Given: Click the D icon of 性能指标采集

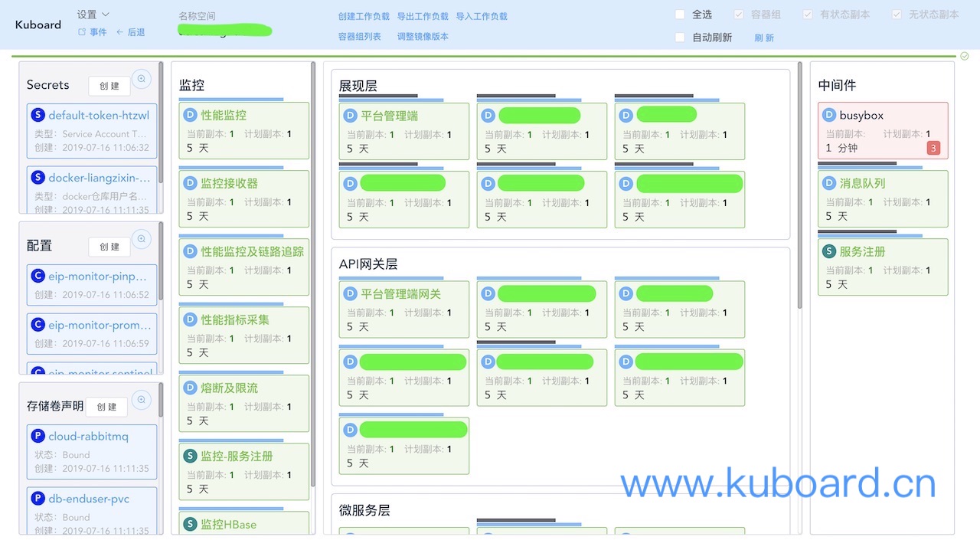Looking at the screenshot, I should pos(191,319).
